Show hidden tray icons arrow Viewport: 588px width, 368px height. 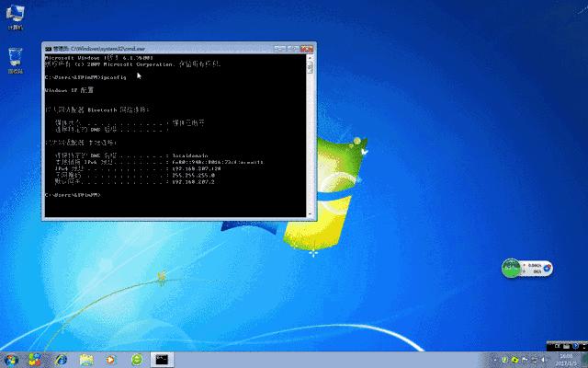pos(497,359)
